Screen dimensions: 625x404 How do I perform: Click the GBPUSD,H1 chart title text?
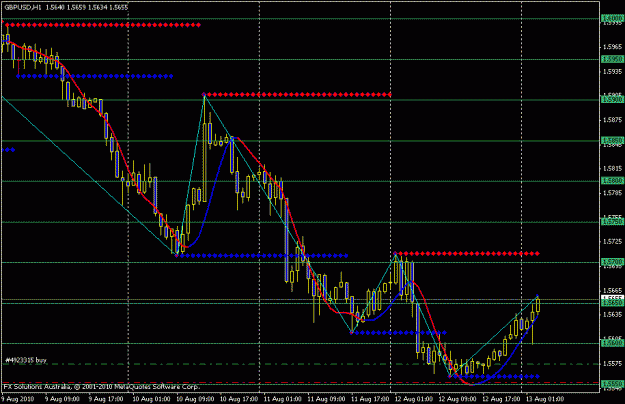pyautogui.click(x=23, y=7)
